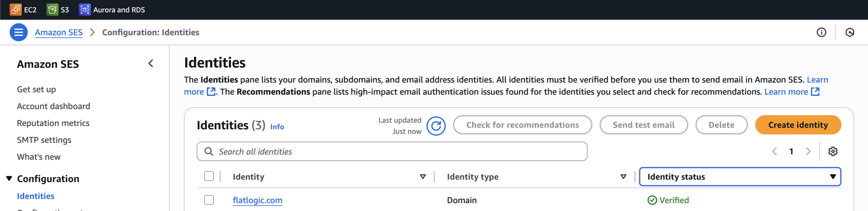Click the refresh identities icon

click(436, 126)
